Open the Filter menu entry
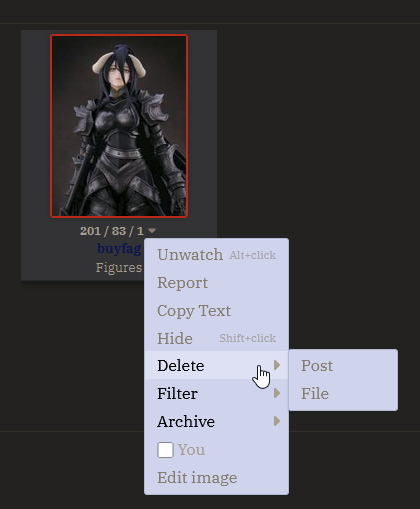 pyautogui.click(x=216, y=393)
